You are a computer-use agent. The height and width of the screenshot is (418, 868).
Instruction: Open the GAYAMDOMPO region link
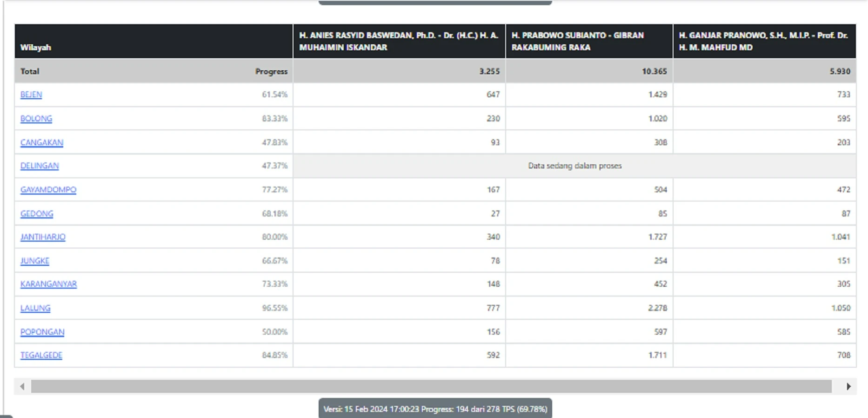(x=48, y=190)
